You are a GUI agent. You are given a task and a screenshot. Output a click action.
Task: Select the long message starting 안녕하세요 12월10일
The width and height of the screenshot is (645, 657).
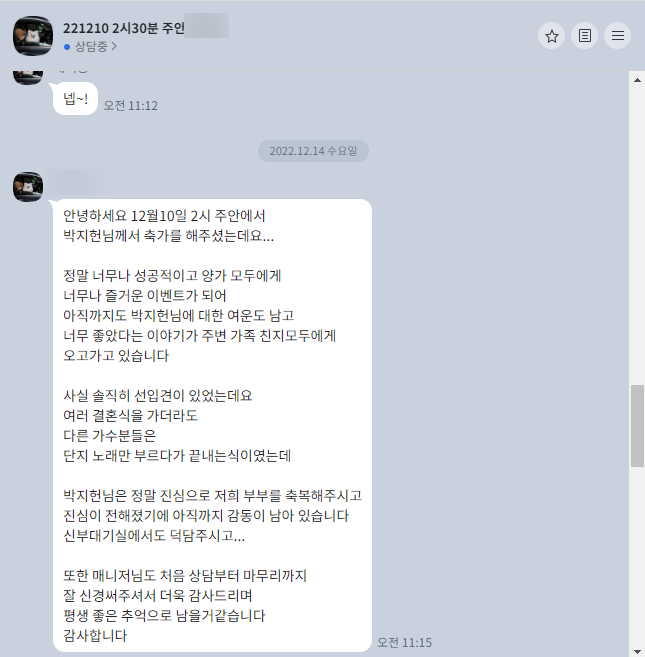212,425
